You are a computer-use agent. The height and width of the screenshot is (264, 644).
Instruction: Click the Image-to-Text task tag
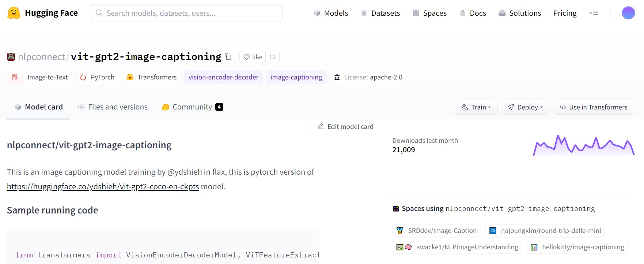(40, 77)
